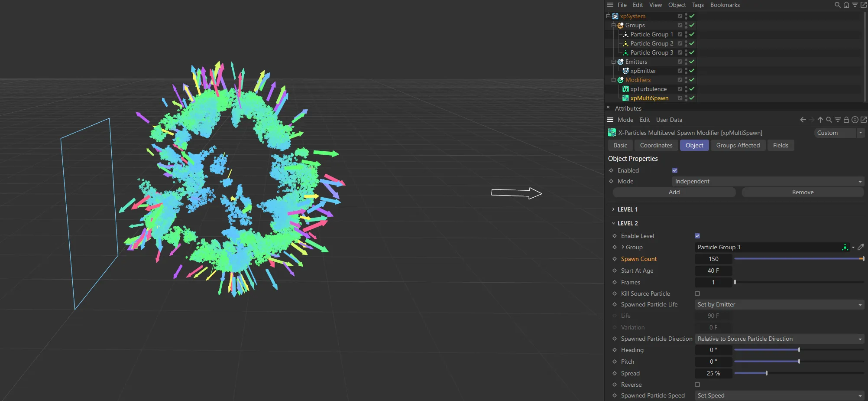Select the Particle Group 3 eyedropper icon
868x401 pixels.
[x=861, y=247]
